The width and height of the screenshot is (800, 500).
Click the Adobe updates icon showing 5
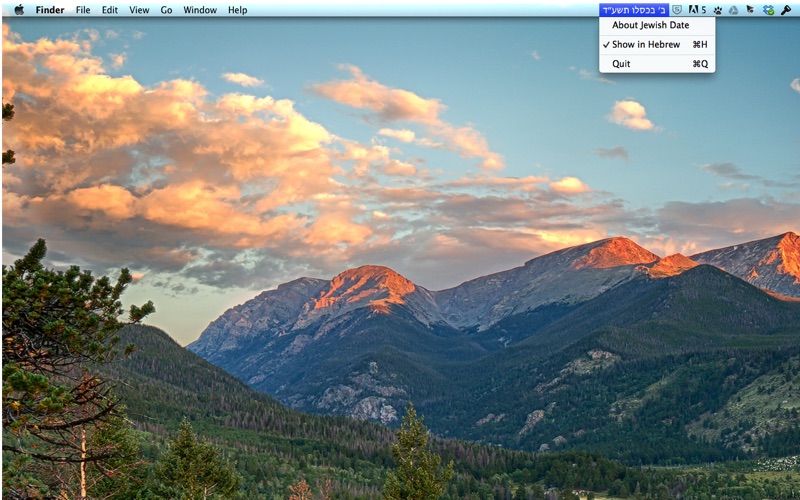[697, 10]
